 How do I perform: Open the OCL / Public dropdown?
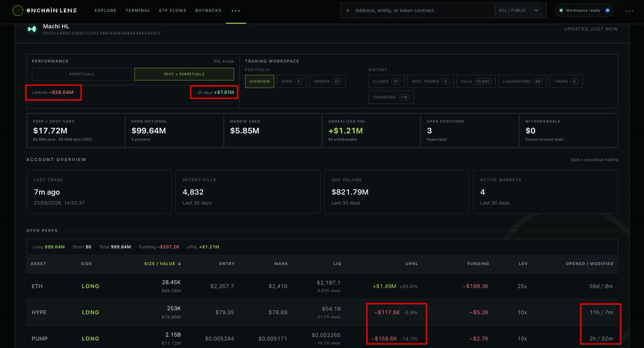(519, 10)
